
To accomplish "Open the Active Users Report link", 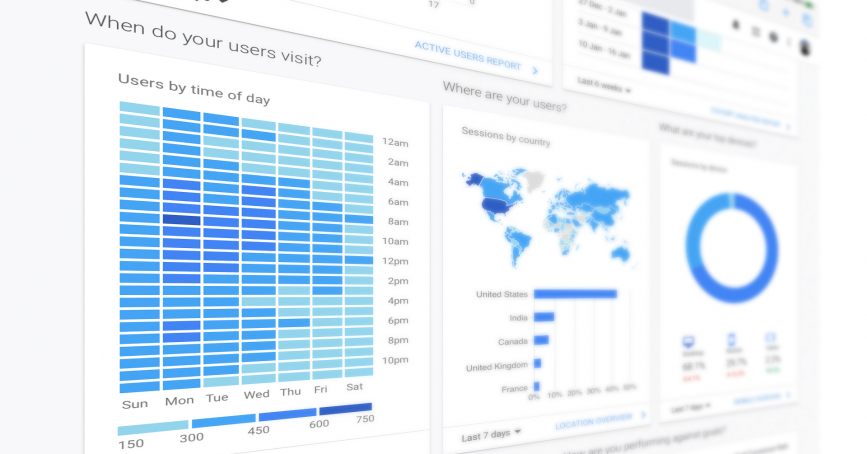I will pos(468,56).
